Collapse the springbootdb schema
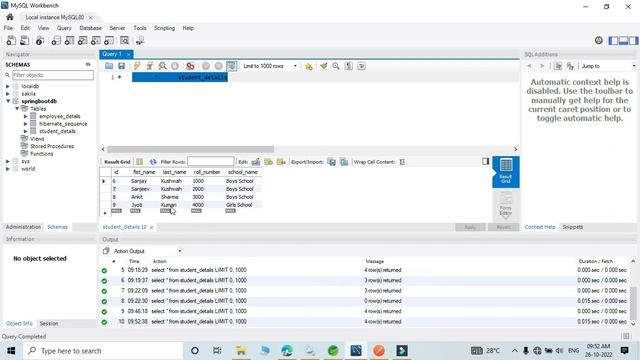The image size is (640, 360). click(x=8, y=101)
